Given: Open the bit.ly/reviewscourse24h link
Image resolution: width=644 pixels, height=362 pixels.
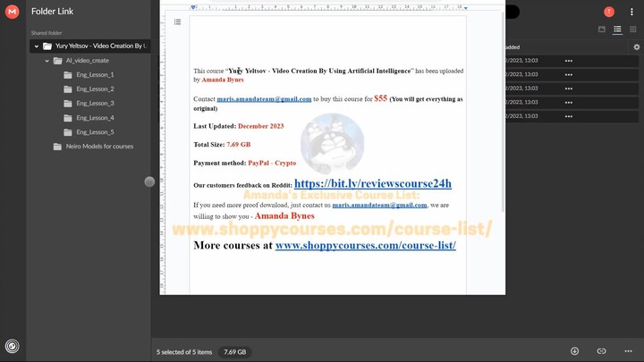Looking at the screenshot, I should [373, 183].
